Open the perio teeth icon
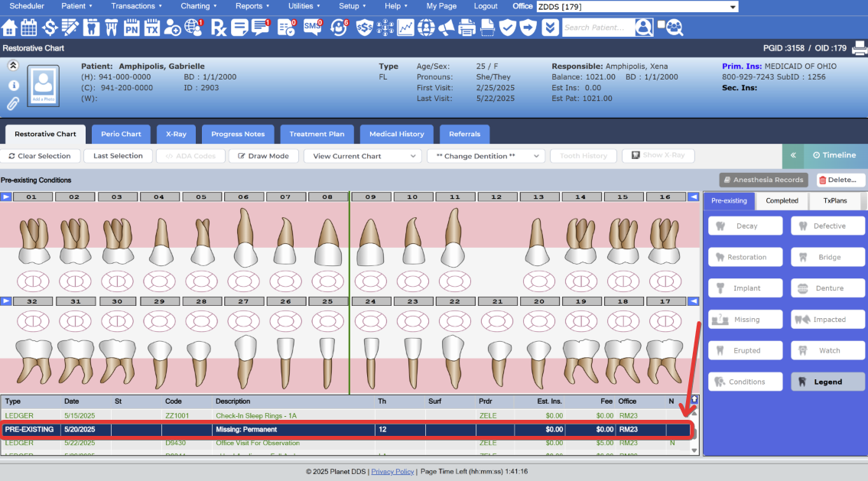The height and width of the screenshot is (481, 868). coord(111,27)
